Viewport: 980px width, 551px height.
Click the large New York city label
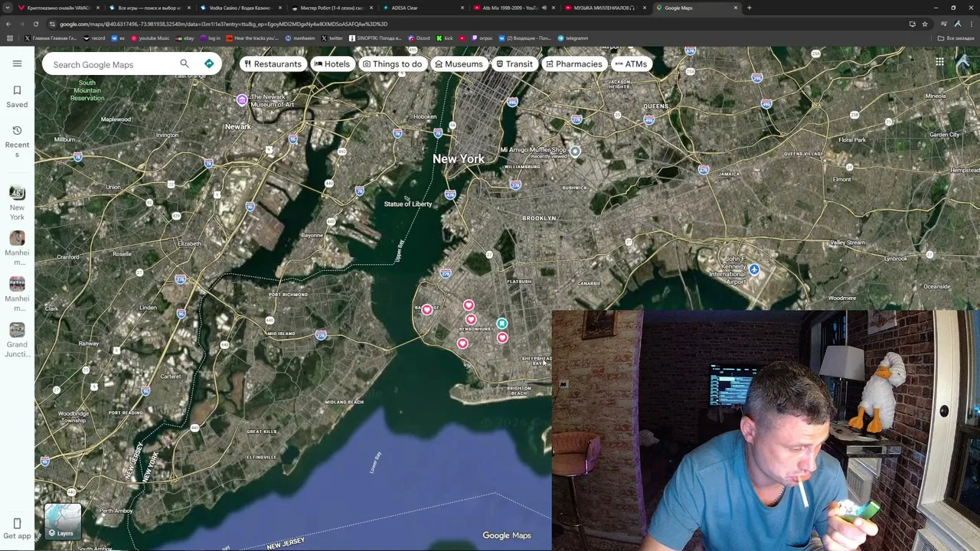click(x=458, y=158)
